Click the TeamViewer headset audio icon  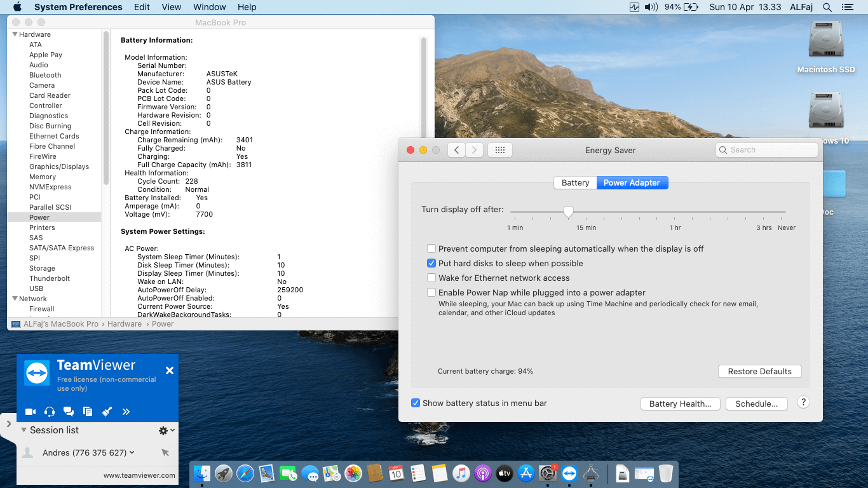coord(50,412)
